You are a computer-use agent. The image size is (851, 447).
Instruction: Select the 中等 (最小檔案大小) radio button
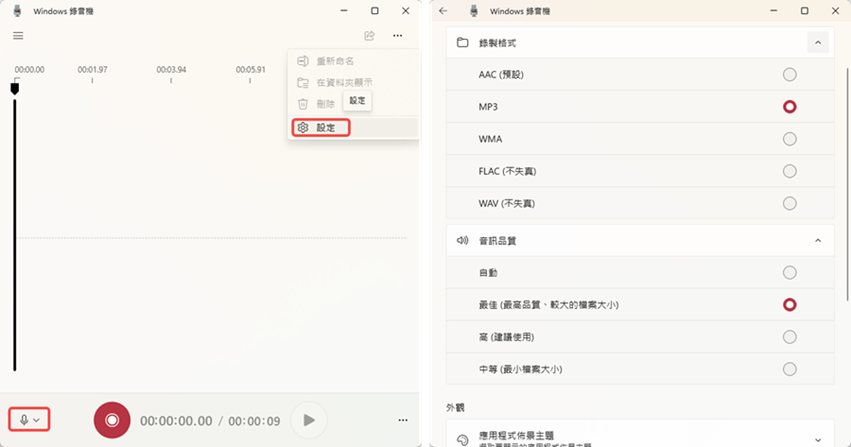[x=790, y=369]
